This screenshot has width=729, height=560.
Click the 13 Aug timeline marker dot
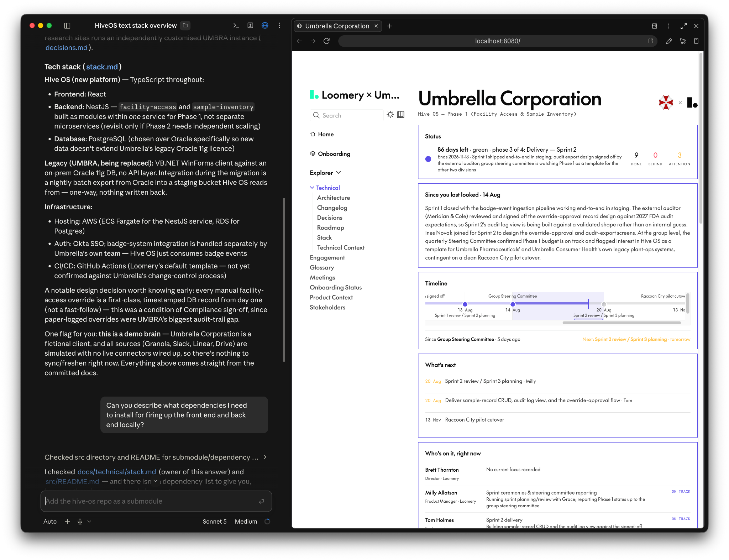[x=465, y=304]
